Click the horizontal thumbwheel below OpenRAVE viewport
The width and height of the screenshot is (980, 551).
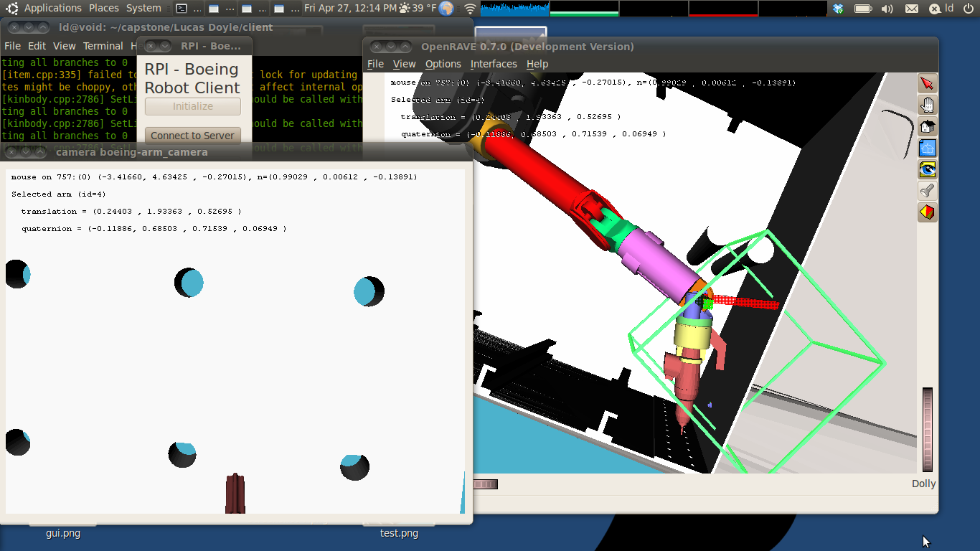pos(486,484)
